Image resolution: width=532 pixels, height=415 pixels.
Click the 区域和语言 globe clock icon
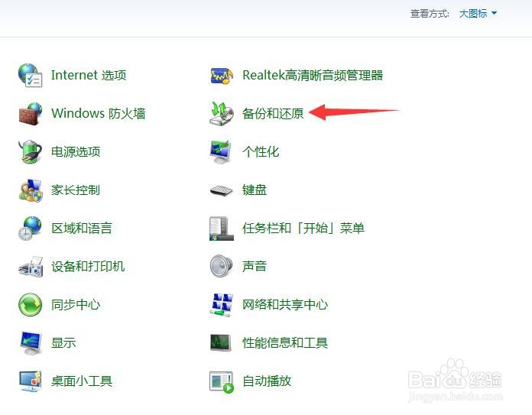point(31,229)
